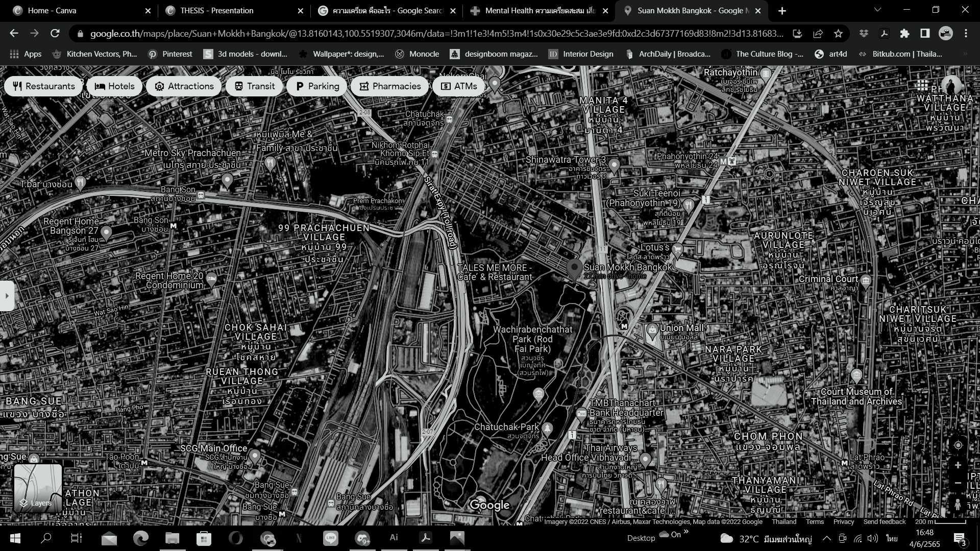Expand the collapsed side panel arrow
Screen dimensions: 980x551
[7, 295]
